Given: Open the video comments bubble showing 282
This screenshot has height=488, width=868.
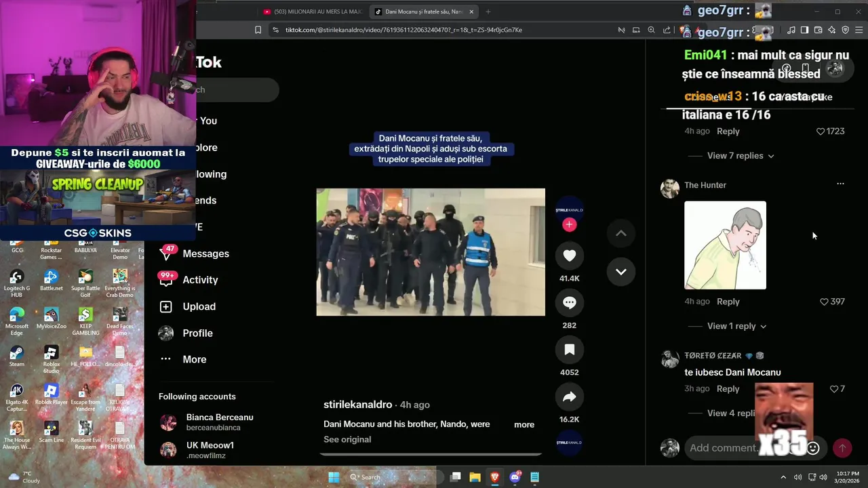Looking at the screenshot, I should [569, 303].
